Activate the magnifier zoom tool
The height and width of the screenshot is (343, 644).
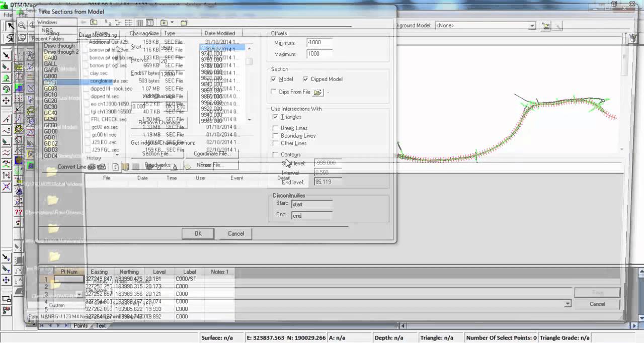point(22,25)
